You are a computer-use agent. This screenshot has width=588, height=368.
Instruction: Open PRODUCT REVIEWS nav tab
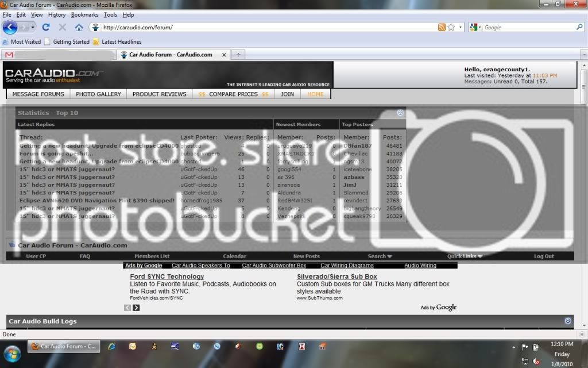click(x=160, y=94)
